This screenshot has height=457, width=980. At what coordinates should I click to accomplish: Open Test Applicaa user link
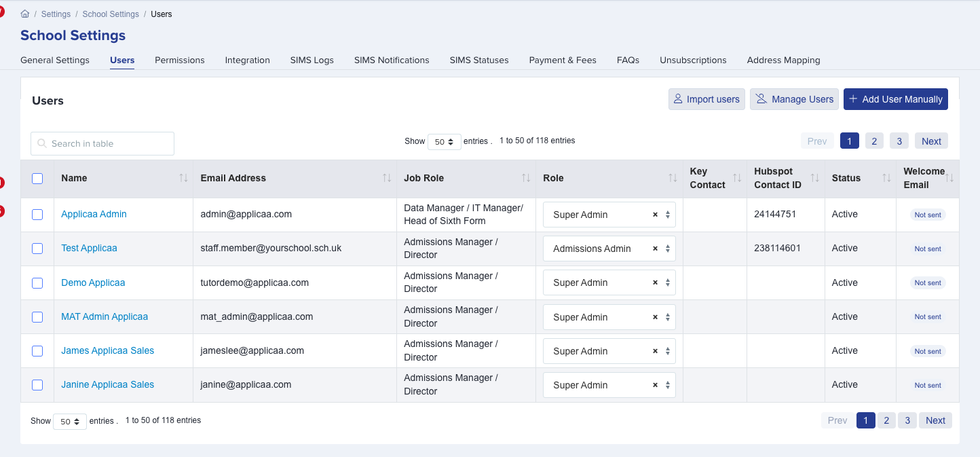[89, 248]
